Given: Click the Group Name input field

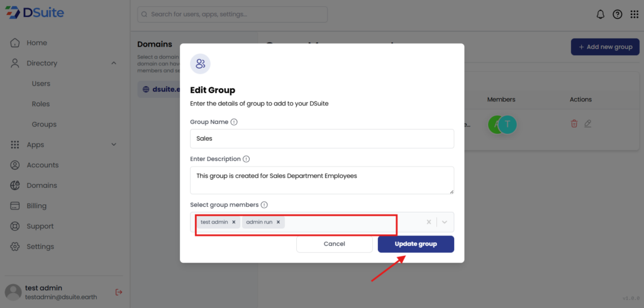Looking at the screenshot, I should (x=322, y=138).
